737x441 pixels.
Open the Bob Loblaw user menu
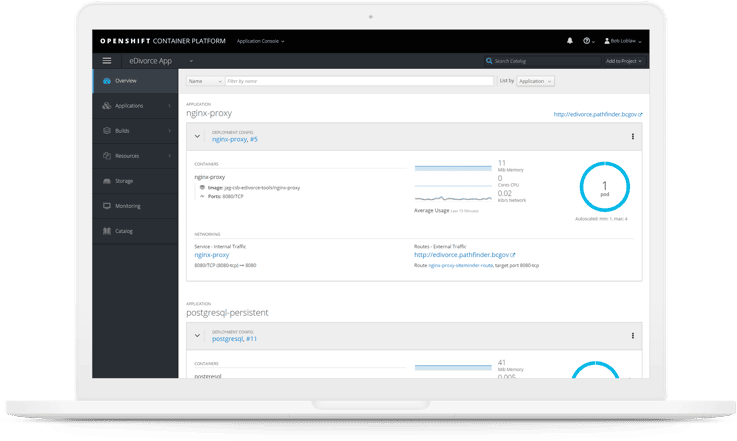click(623, 41)
